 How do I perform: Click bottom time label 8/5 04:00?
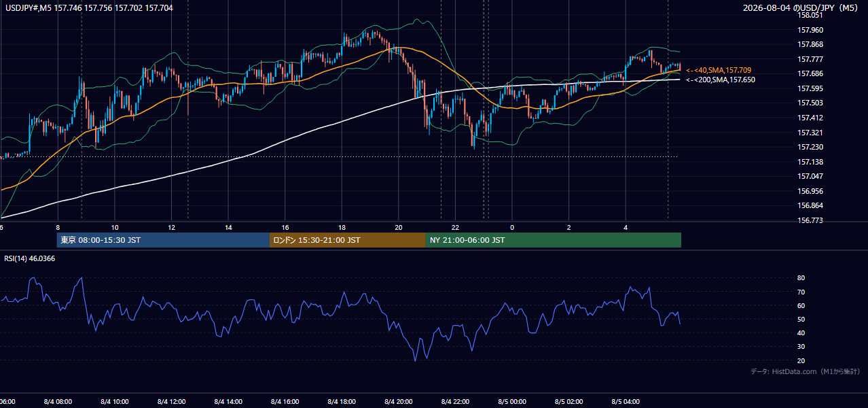tap(626, 402)
